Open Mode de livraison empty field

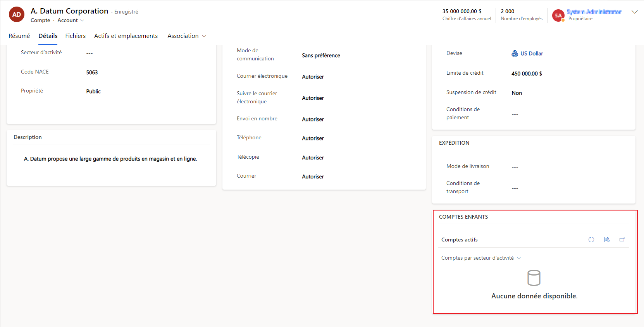click(515, 167)
